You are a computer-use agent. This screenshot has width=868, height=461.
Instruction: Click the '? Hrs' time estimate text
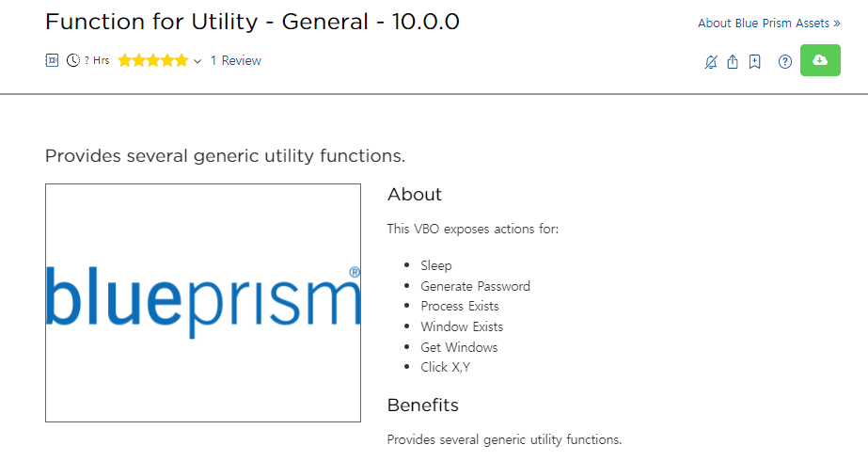point(97,60)
